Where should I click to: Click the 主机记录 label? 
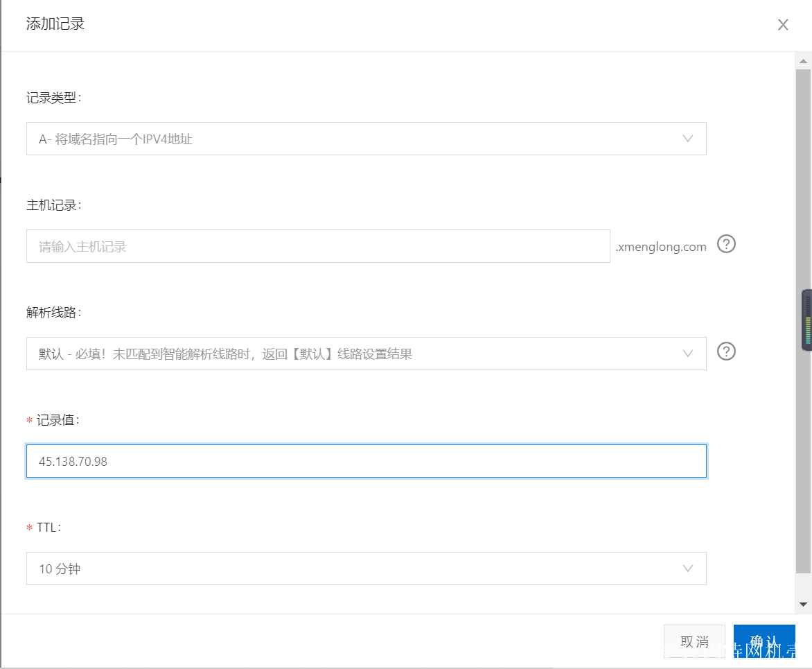point(54,205)
